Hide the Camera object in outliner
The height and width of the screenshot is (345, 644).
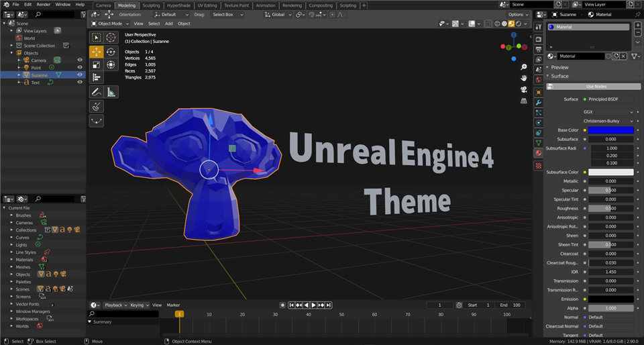point(80,60)
